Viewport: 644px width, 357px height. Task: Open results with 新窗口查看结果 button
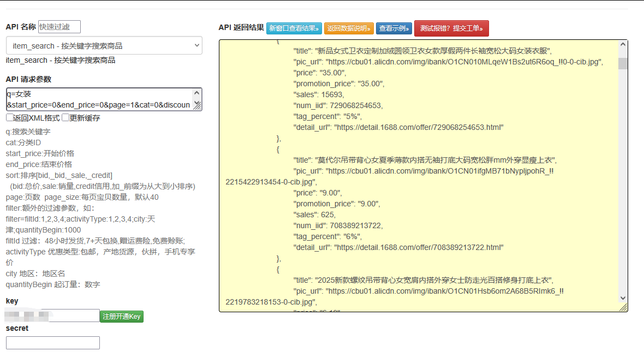(x=294, y=28)
